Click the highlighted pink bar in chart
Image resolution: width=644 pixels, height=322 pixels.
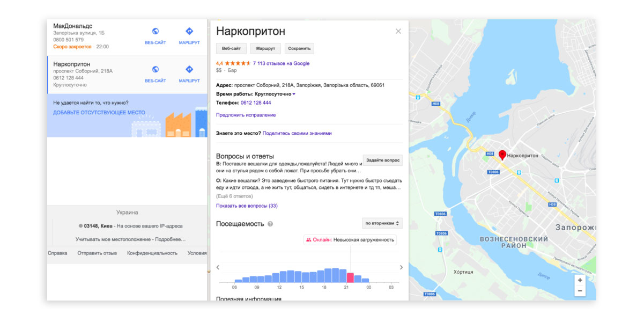pyautogui.click(x=350, y=277)
